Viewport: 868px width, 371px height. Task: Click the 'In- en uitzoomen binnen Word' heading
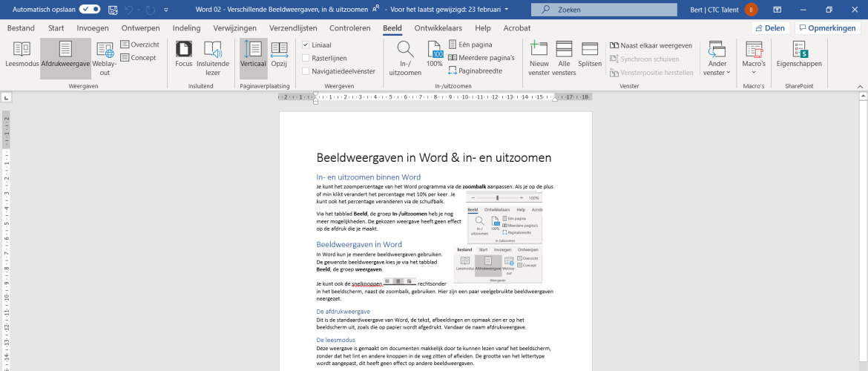368,177
